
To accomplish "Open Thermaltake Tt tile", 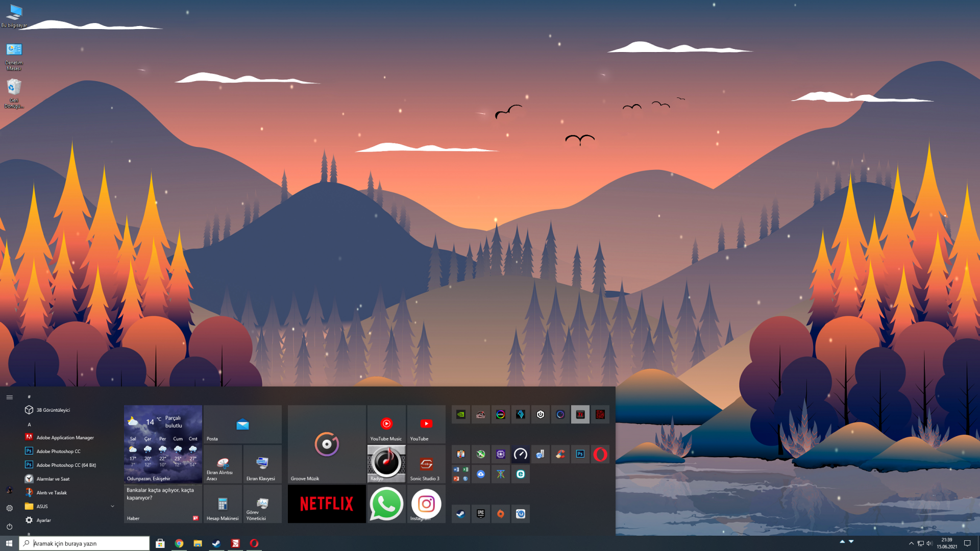I will coord(580,415).
